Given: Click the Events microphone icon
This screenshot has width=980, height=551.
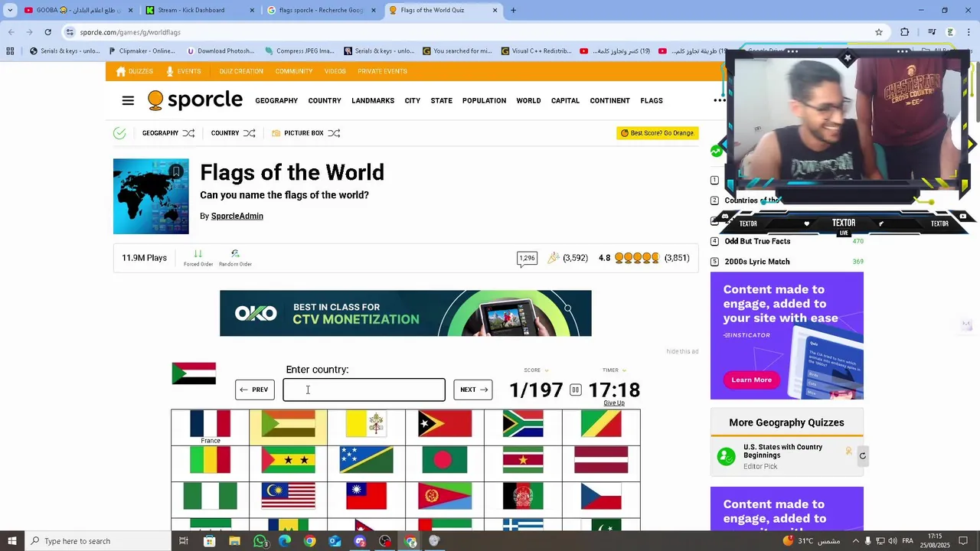Looking at the screenshot, I should 170,71.
